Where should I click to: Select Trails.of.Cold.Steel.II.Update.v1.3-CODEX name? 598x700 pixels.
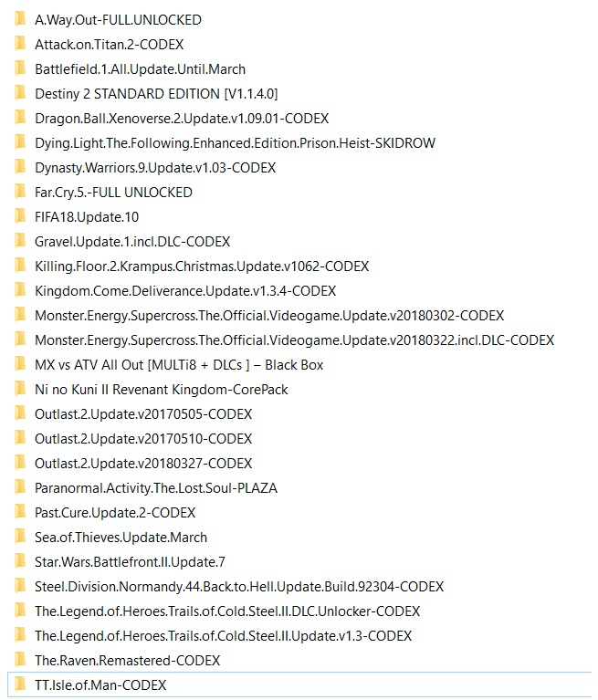(224, 636)
